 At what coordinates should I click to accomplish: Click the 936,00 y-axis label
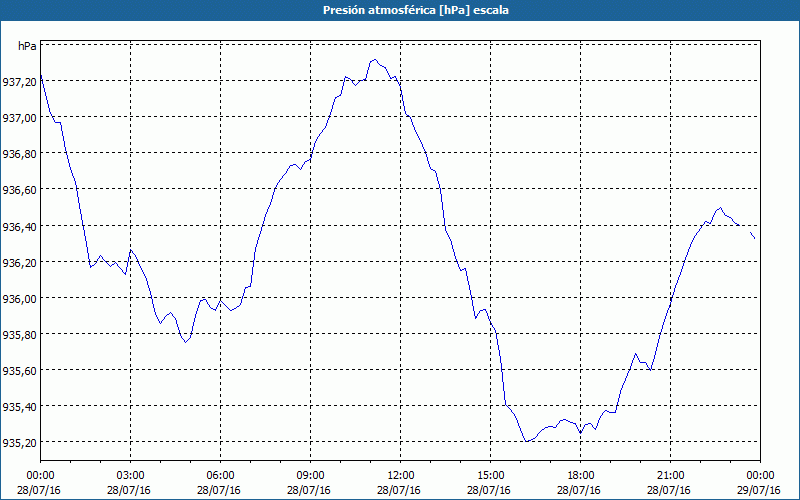coord(19,298)
